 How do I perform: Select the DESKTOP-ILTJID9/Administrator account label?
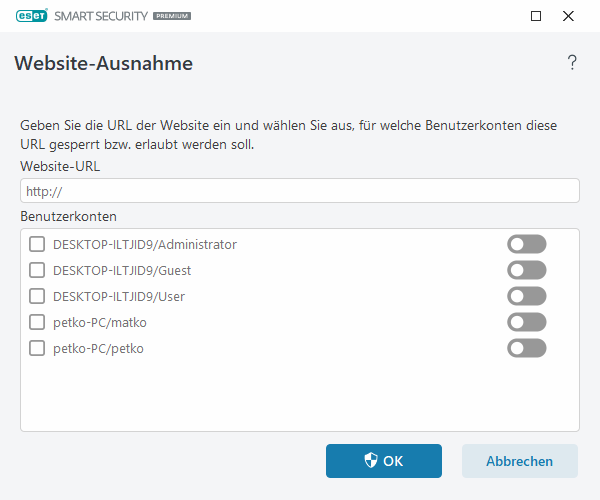(x=144, y=244)
